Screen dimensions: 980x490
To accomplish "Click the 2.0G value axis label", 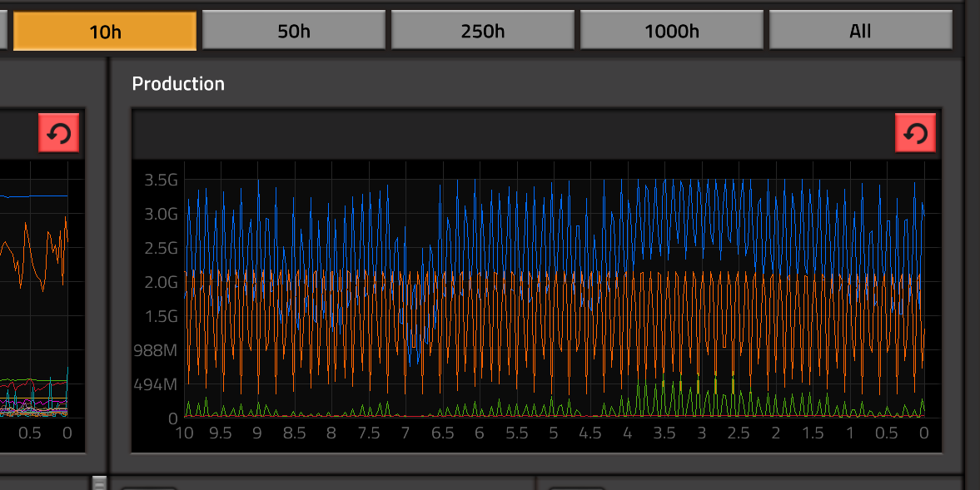I will [162, 282].
